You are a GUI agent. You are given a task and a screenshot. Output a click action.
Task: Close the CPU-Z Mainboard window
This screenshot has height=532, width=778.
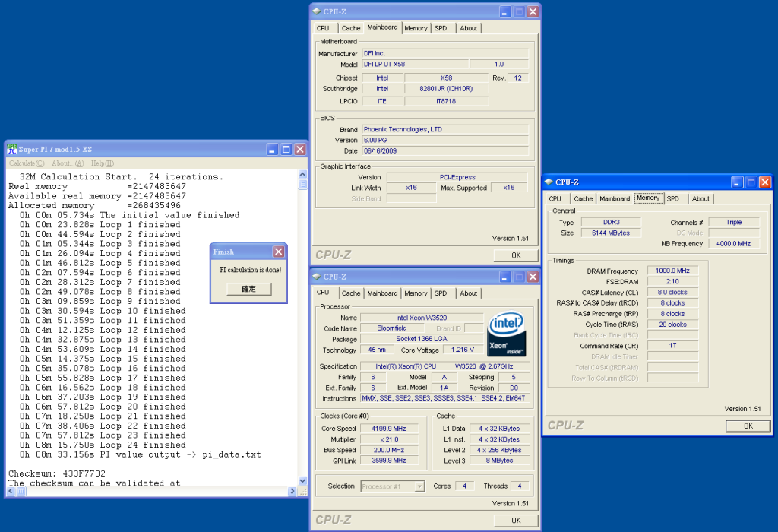coord(533,11)
